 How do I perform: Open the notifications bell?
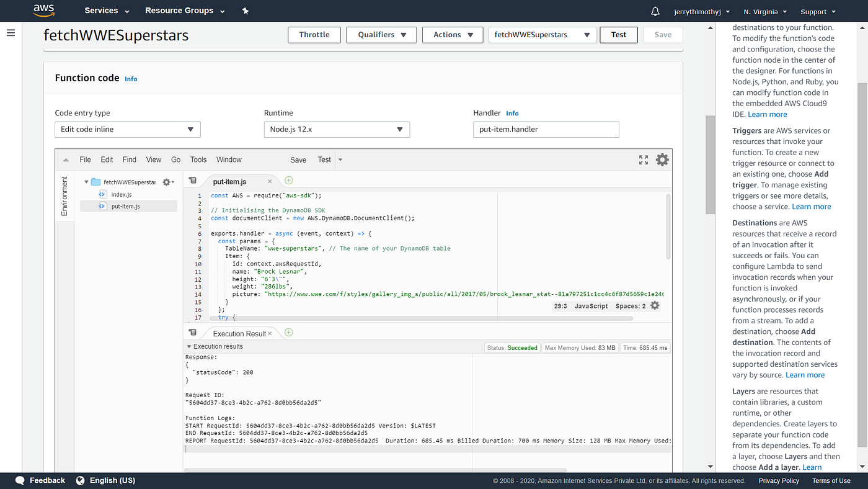(655, 11)
